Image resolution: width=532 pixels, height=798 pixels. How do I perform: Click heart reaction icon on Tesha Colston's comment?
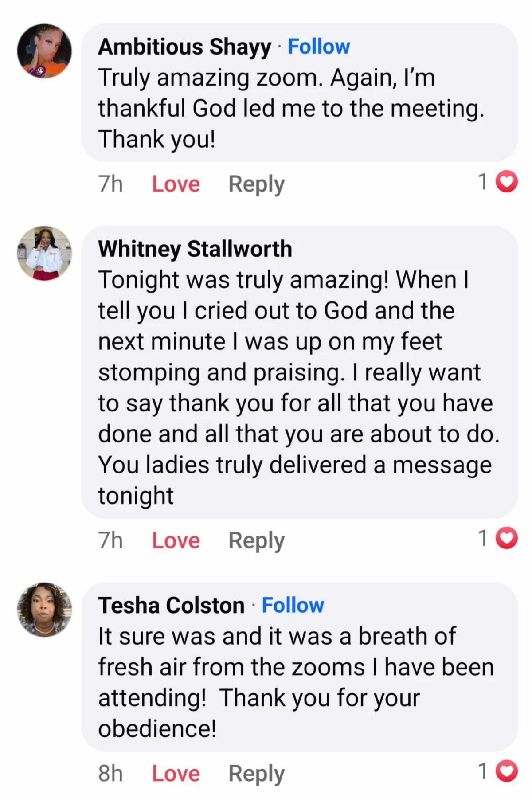click(506, 771)
